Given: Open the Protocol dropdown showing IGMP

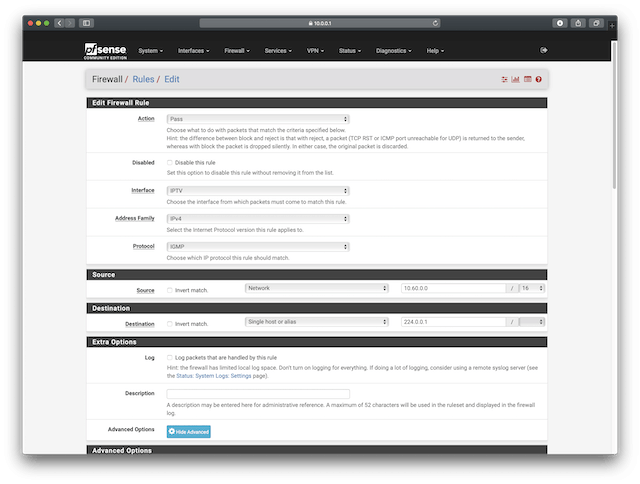Looking at the screenshot, I should point(258,246).
